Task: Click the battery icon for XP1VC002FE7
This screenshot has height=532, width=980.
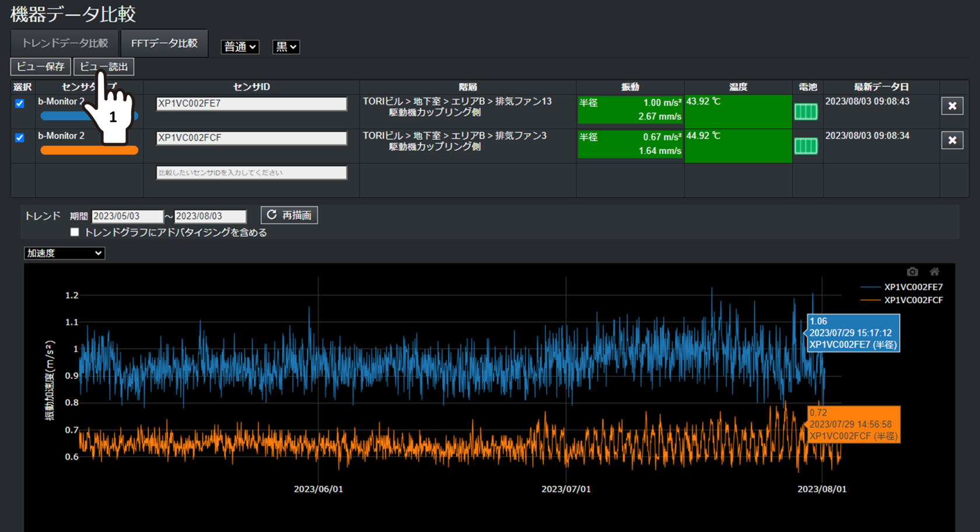Action: pos(806,112)
